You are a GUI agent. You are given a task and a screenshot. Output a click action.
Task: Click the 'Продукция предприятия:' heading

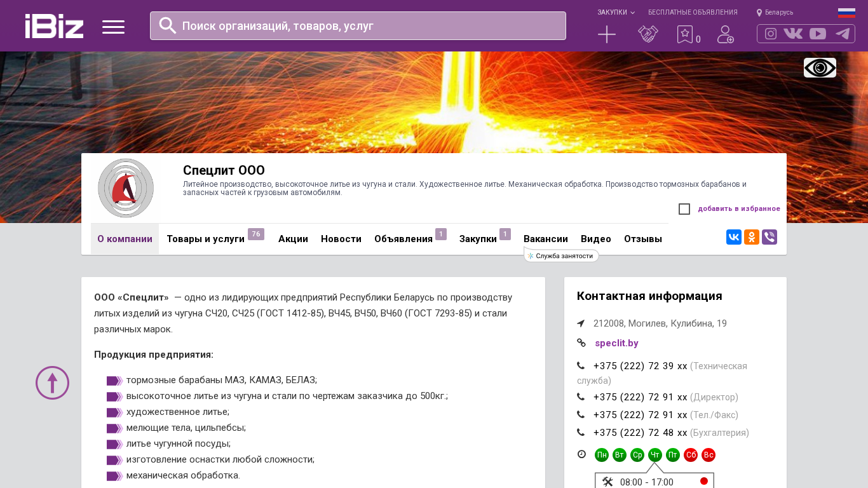[154, 355]
